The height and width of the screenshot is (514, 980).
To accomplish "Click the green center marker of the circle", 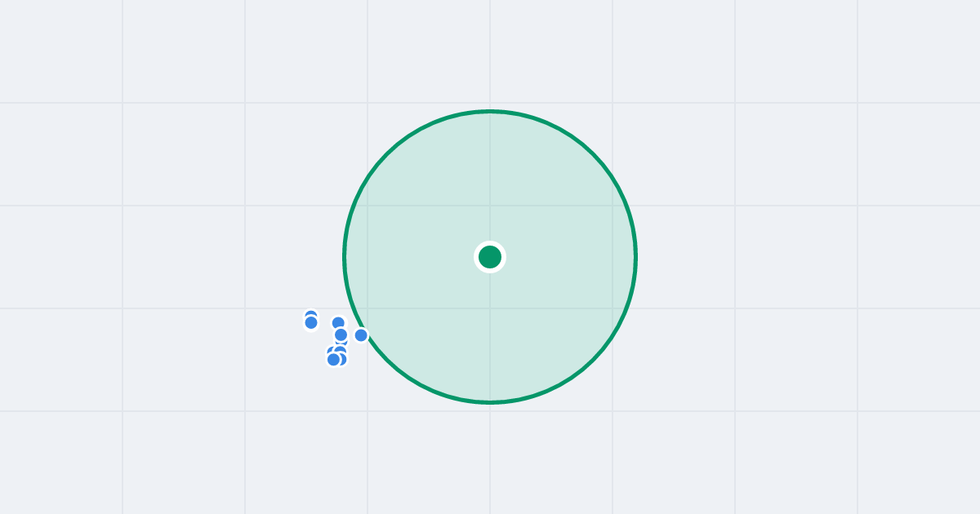I will tap(490, 257).
